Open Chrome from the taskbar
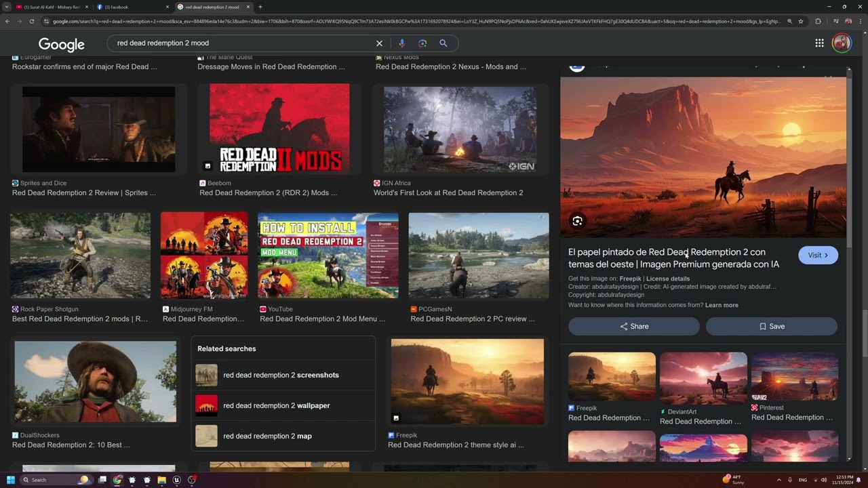 click(x=117, y=480)
